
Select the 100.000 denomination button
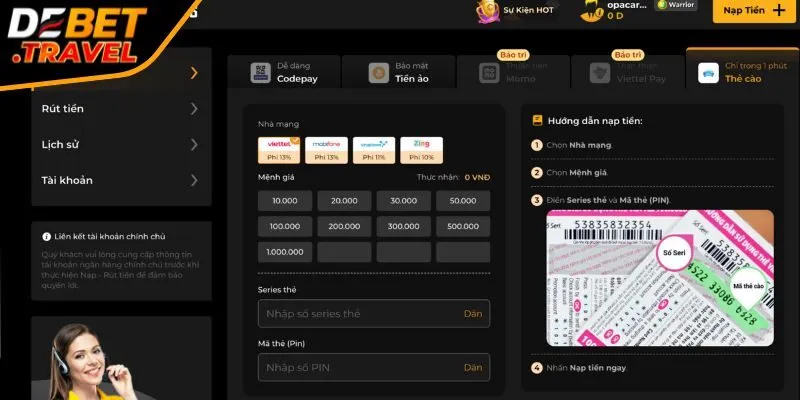[x=285, y=227]
